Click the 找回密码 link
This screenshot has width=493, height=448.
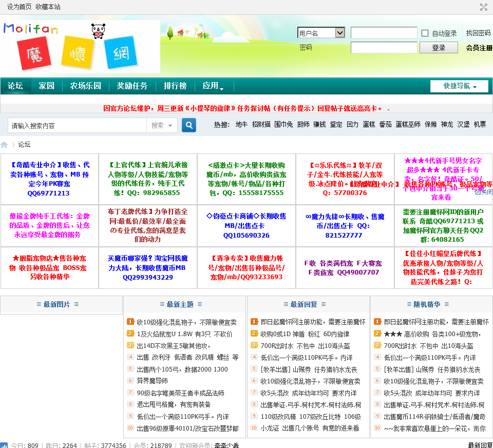click(478, 33)
